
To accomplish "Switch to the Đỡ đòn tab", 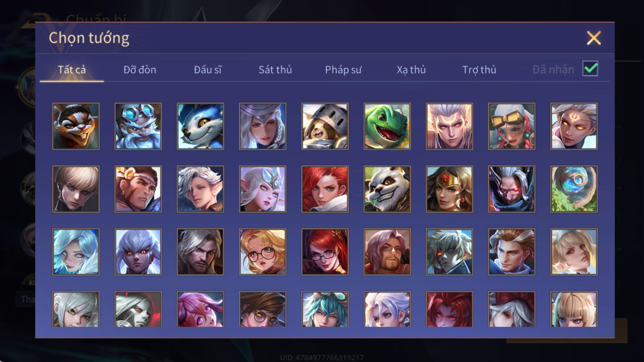I will coord(140,70).
